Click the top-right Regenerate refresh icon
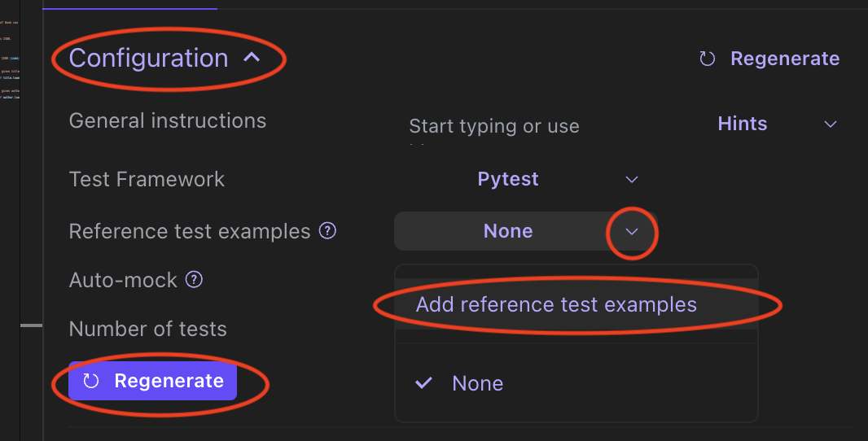The width and height of the screenshot is (868, 441). [707, 59]
